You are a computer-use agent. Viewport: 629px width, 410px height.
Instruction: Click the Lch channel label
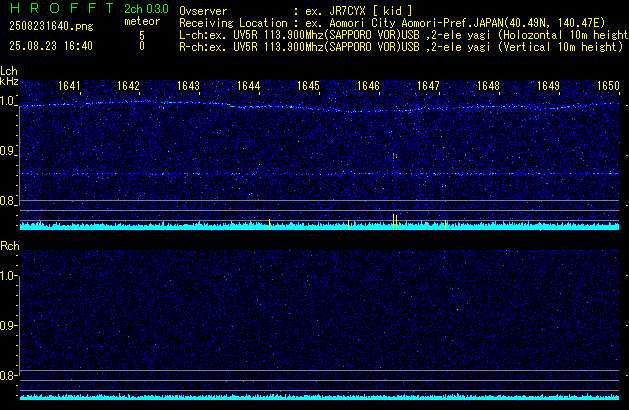[9, 71]
